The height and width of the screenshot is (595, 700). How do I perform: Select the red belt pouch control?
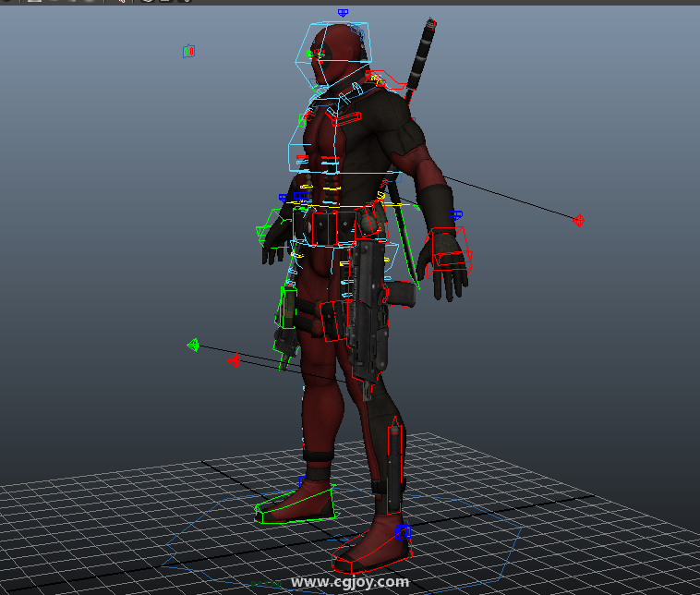[333, 229]
